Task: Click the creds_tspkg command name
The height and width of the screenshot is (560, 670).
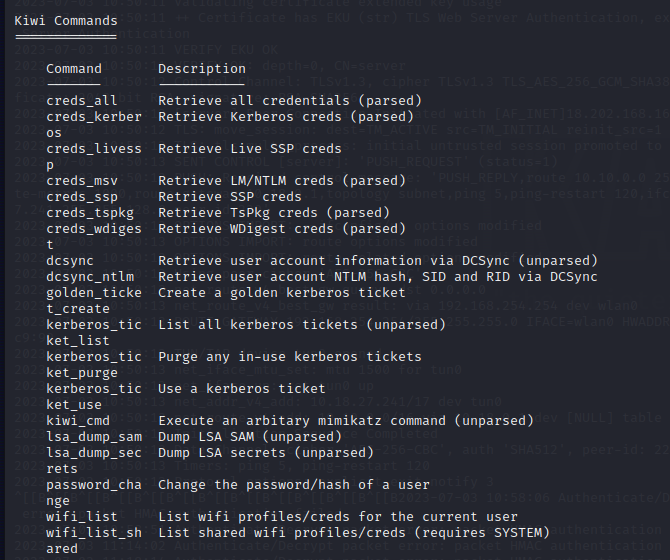Action: pos(90,213)
